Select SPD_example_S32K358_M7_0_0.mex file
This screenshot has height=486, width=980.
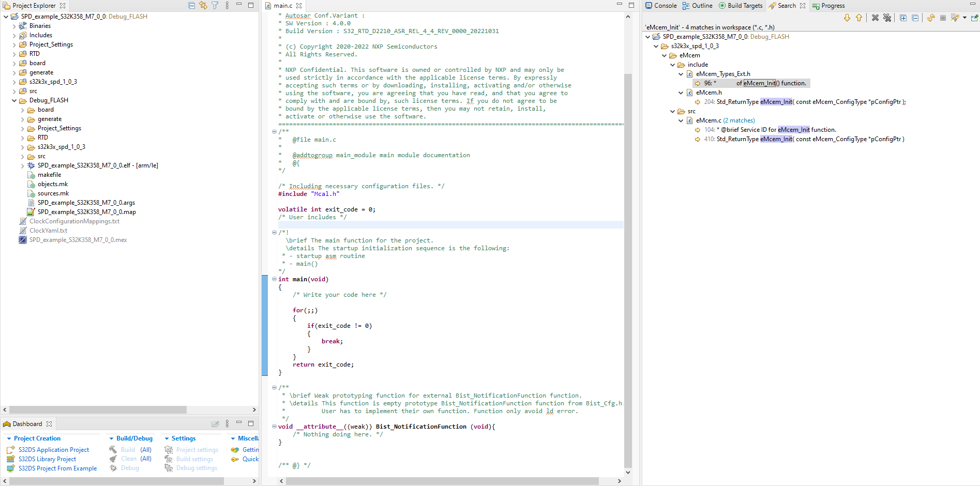tap(78, 240)
